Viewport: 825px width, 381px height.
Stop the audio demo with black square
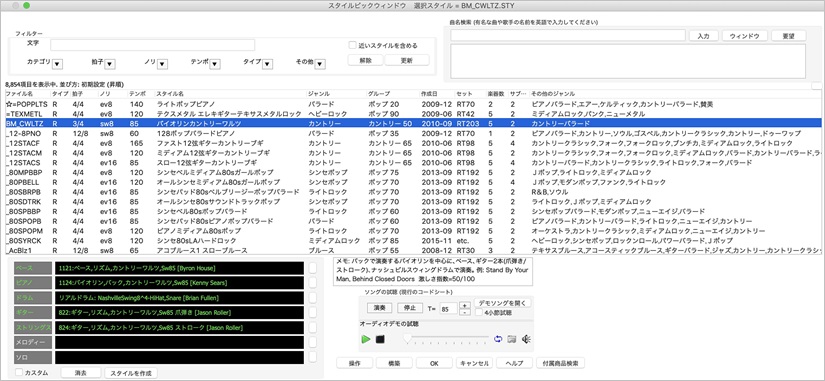pos(380,339)
